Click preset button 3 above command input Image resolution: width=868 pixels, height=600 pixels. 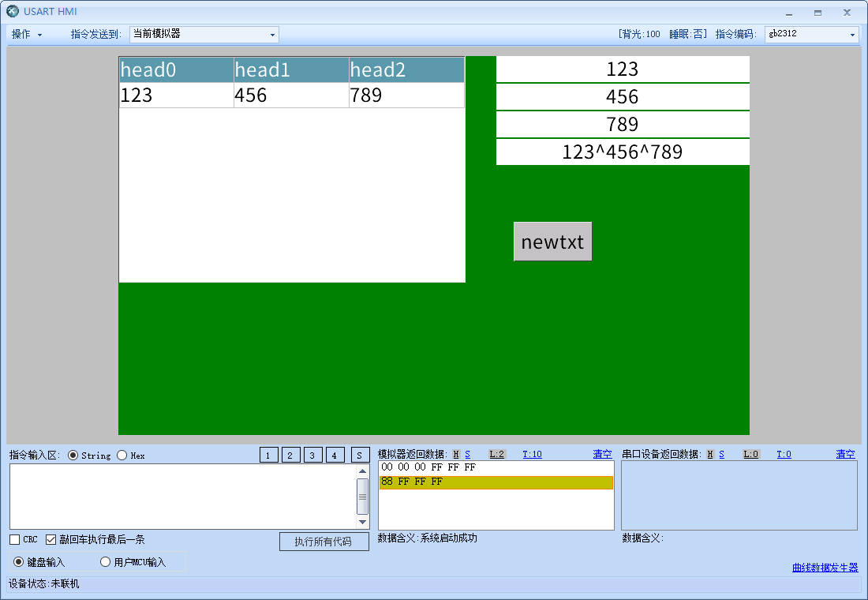tap(313, 455)
